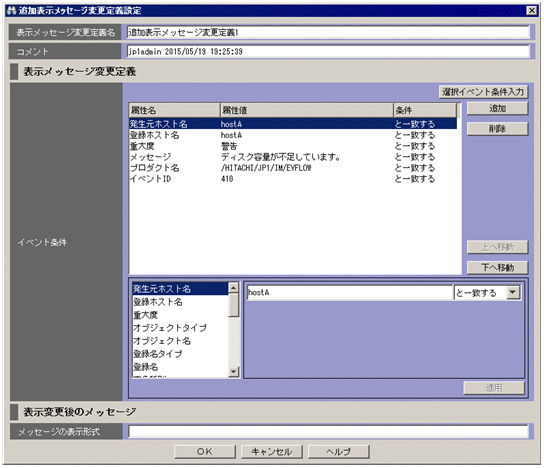Select the イベントID row with value 410
The image size is (544, 468).
[x=293, y=179]
